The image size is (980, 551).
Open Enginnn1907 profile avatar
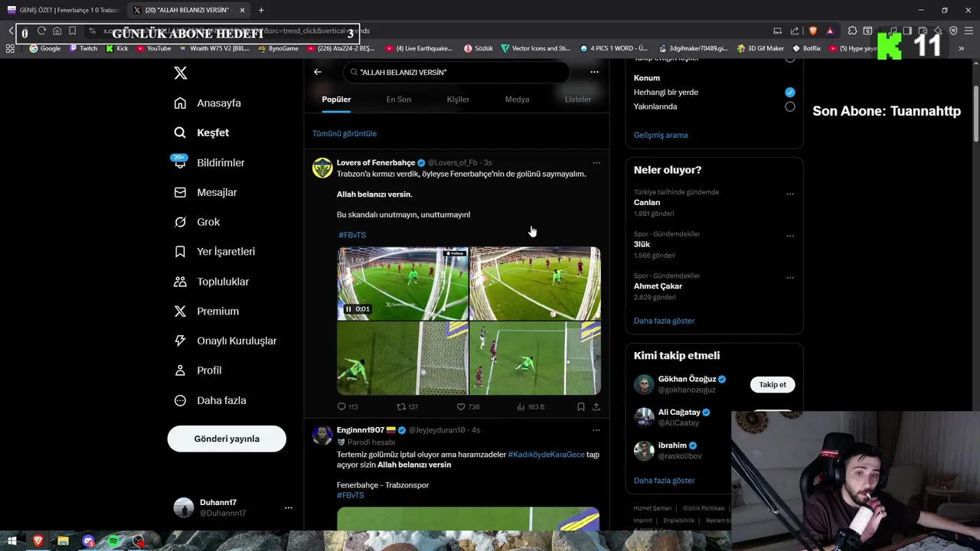(322, 435)
